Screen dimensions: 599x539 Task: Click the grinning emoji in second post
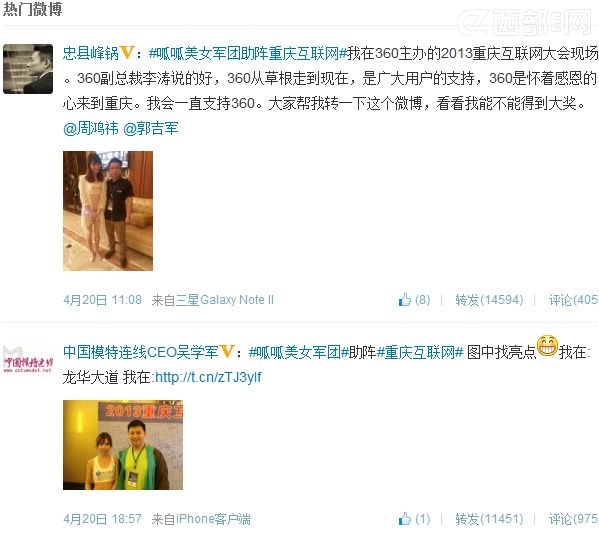point(547,346)
